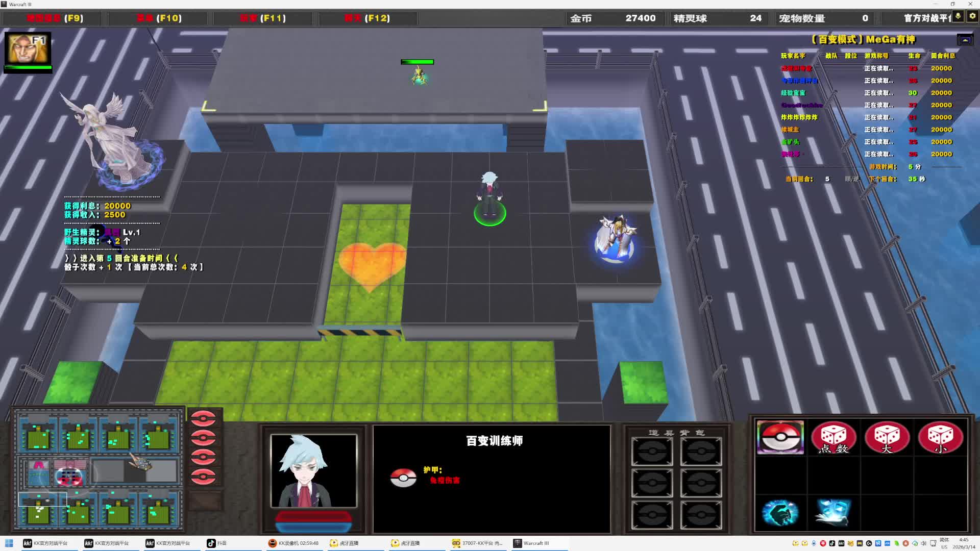
Task: Open the F11 menu button
Action: click(x=263, y=18)
